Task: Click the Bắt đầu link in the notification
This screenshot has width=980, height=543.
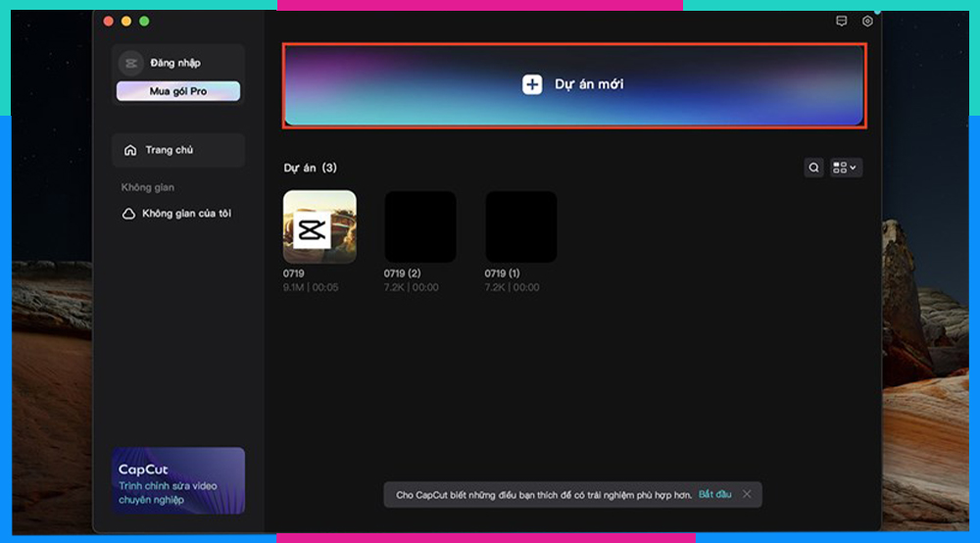Action: pos(714,494)
